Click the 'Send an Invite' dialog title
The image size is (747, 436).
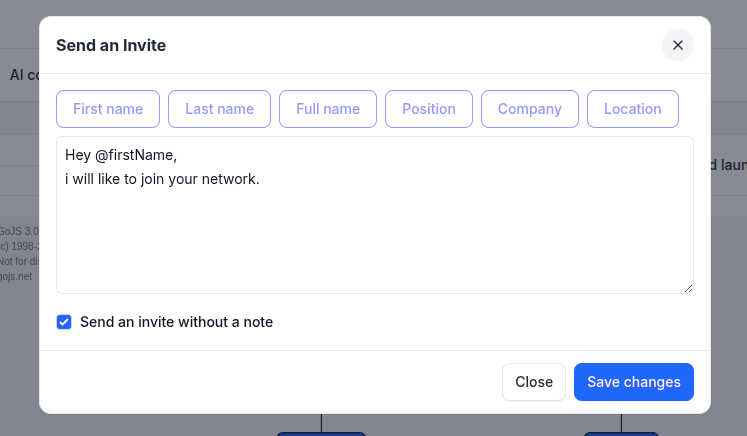[111, 45]
